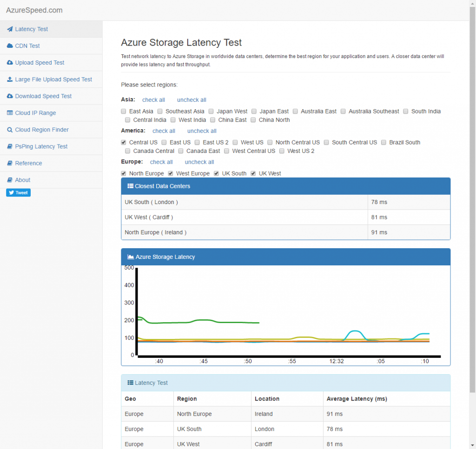Screen dimensions: 476x449
Task: Click the PsPing Latency Test icon
Action: (10, 146)
